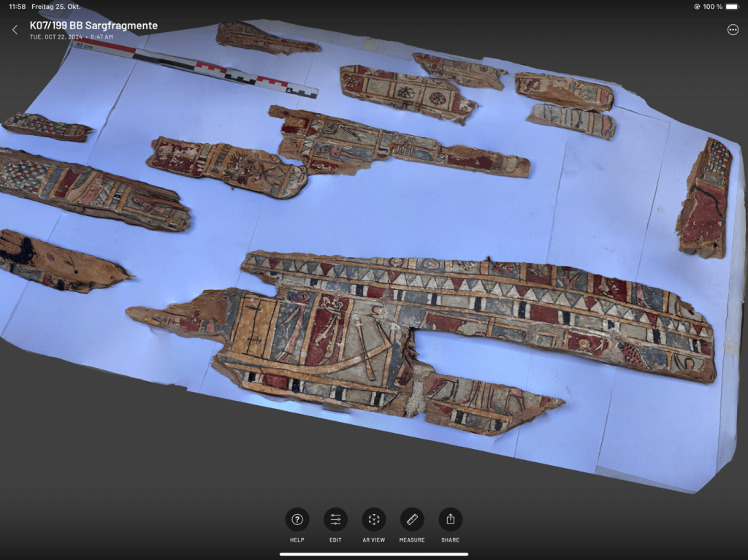The width and height of the screenshot is (748, 560).
Task: Click the capture date TUE, OCT 22, 2024
Action: [x=56, y=36]
